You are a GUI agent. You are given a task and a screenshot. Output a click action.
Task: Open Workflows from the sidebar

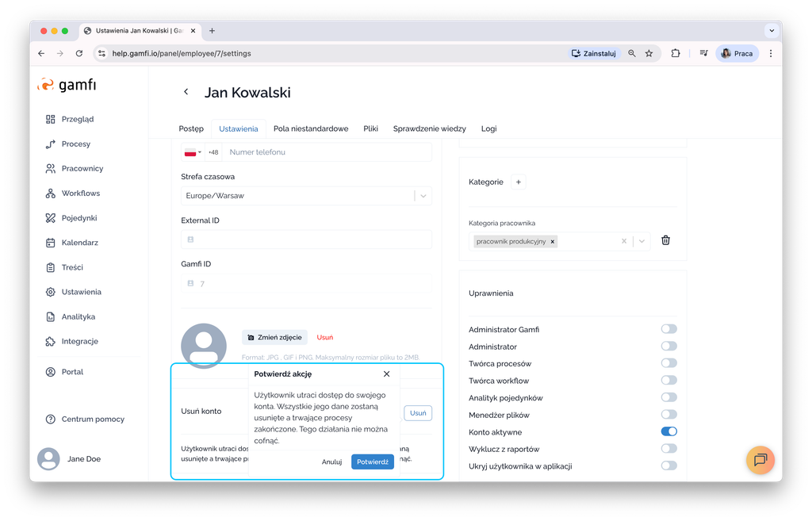click(81, 193)
